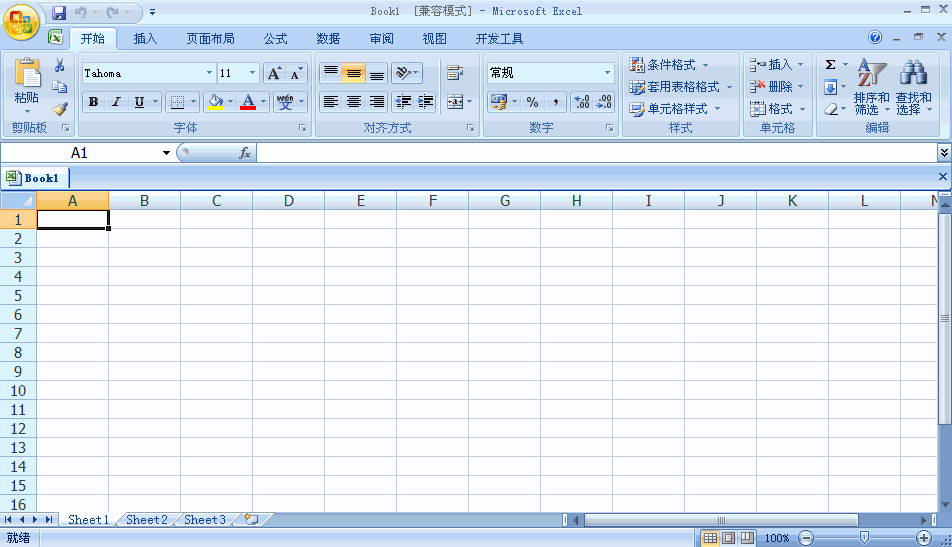Screen dimensions: 952x547
Task: Show phonetic guide (wén) button
Action: pyautogui.click(x=285, y=102)
